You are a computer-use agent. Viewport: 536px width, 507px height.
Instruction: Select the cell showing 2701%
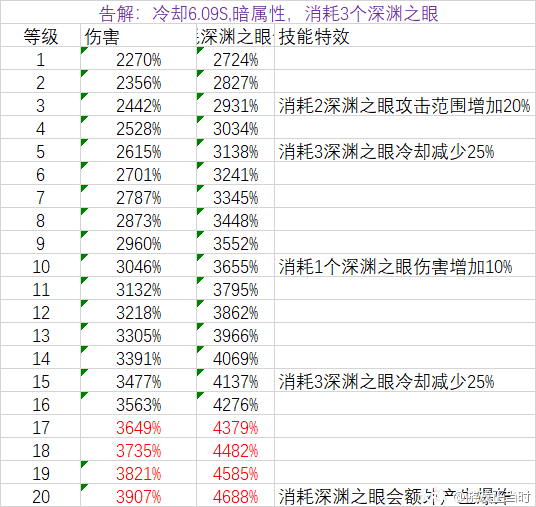138,173
